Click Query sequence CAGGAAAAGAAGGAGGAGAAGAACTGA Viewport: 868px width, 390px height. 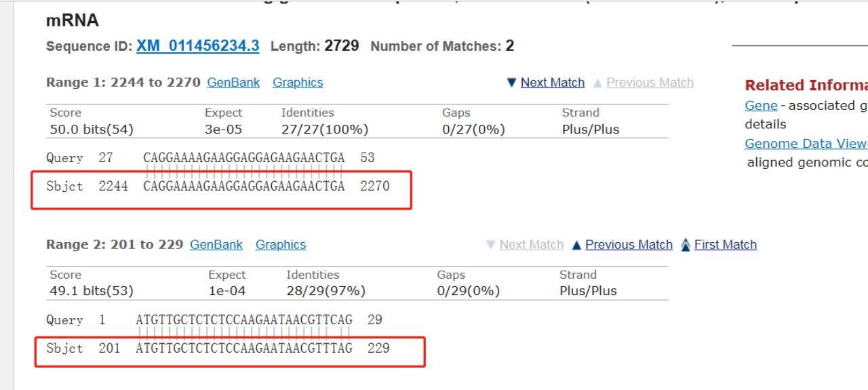coord(244,158)
